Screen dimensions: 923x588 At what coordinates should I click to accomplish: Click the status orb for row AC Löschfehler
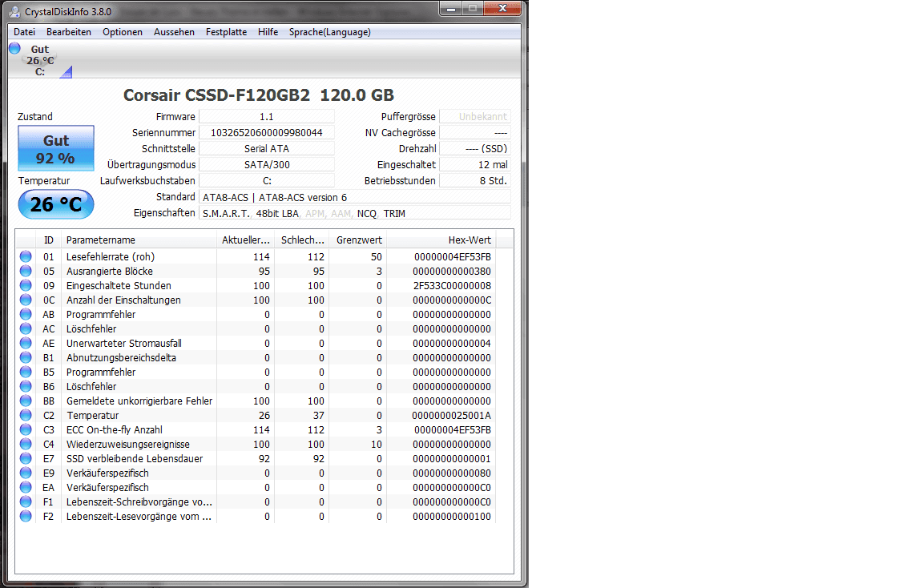[26, 328]
